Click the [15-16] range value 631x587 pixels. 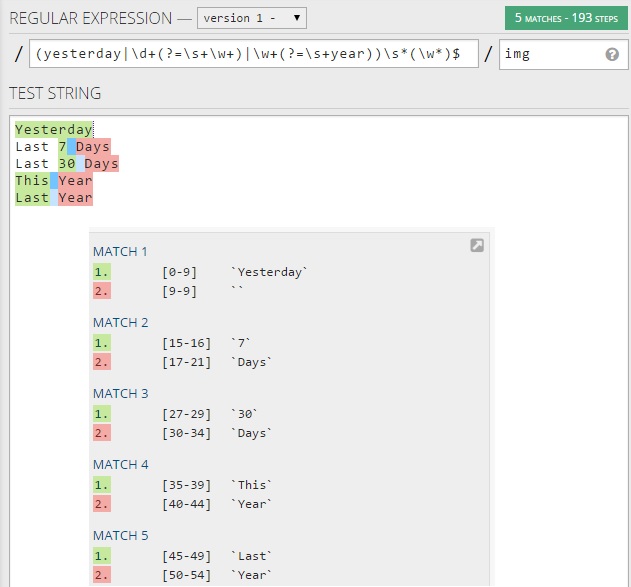click(186, 343)
